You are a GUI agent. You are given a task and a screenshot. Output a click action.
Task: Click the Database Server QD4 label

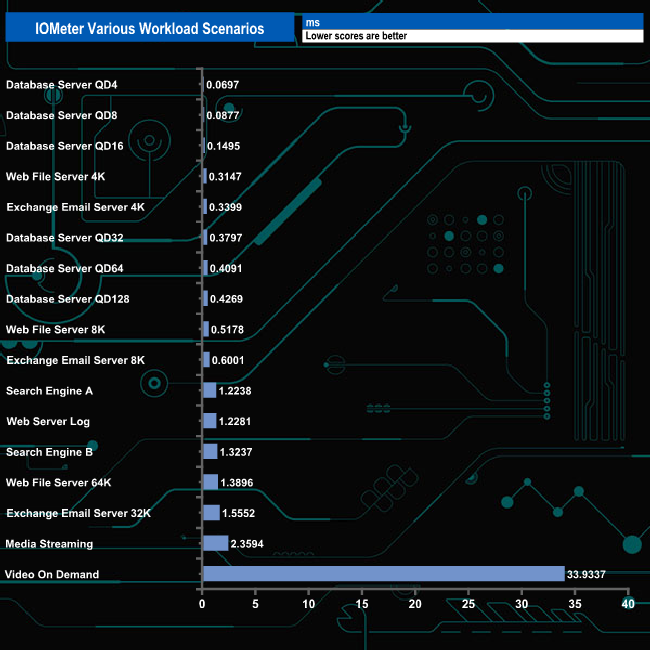pyautogui.click(x=61, y=85)
